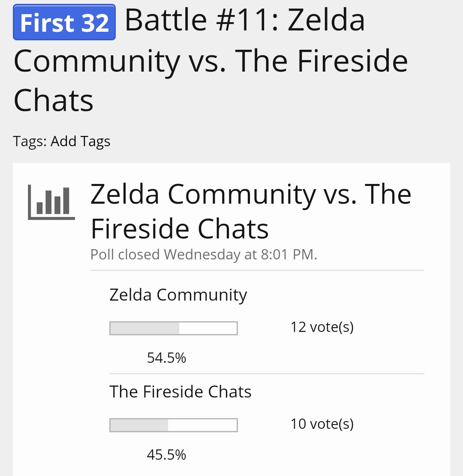Click divider line under the poll closed notice
The image size is (463, 476).
[x=257, y=271]
